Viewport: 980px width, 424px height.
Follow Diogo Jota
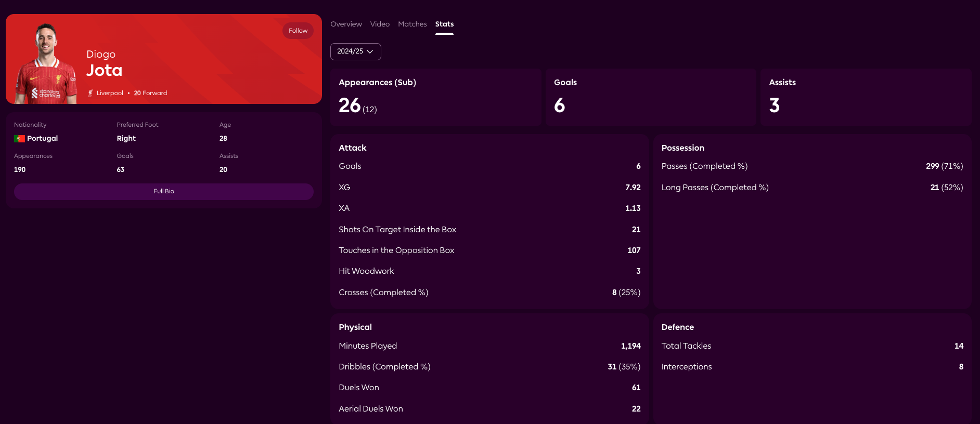point(298,31)
